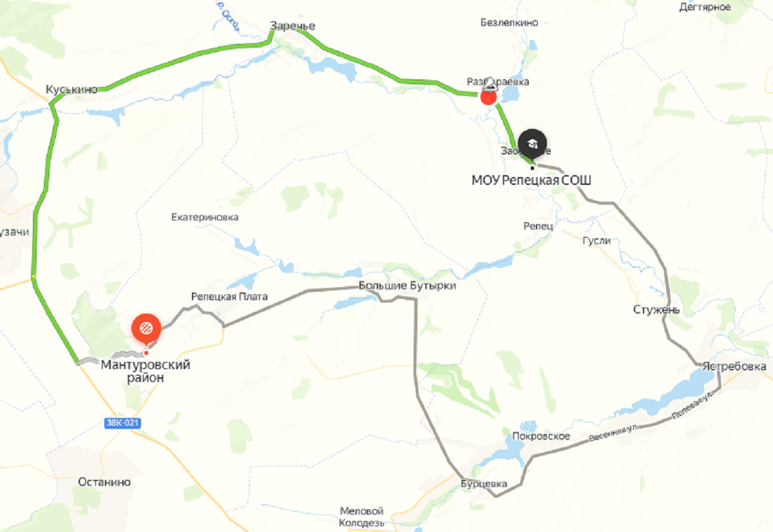Click the 38К-021 road number shield
Viewport: 773px width, 532px height.
point(122,423)
